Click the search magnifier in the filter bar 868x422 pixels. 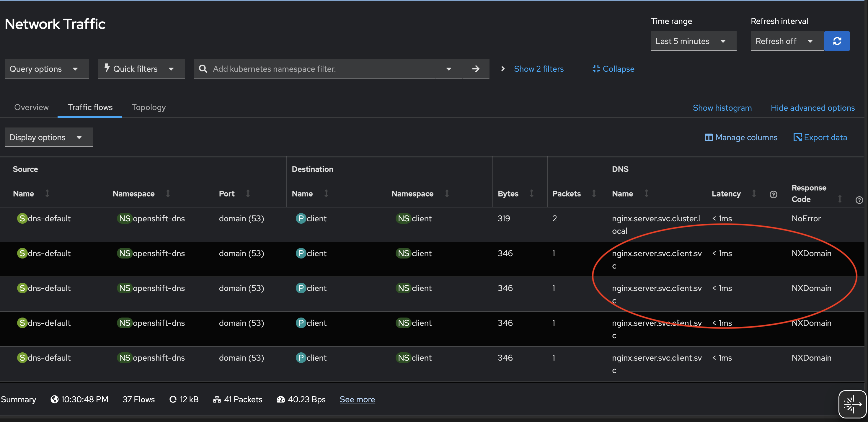pos(203,69)
